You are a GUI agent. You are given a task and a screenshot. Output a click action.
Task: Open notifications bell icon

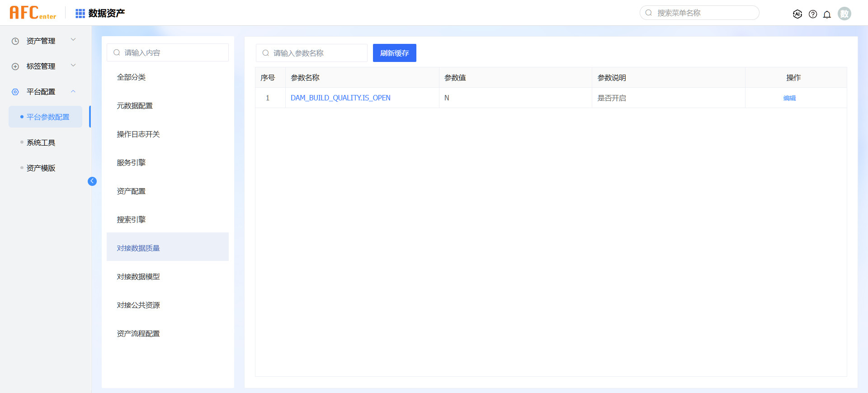tap(827, 14)
